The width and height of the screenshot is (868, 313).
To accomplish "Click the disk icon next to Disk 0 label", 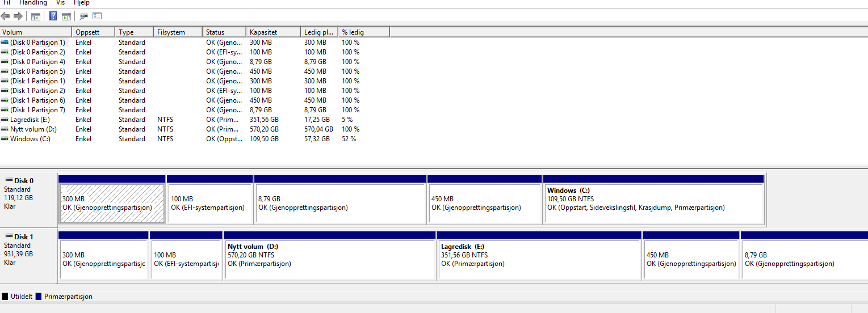I will point(9,180).
